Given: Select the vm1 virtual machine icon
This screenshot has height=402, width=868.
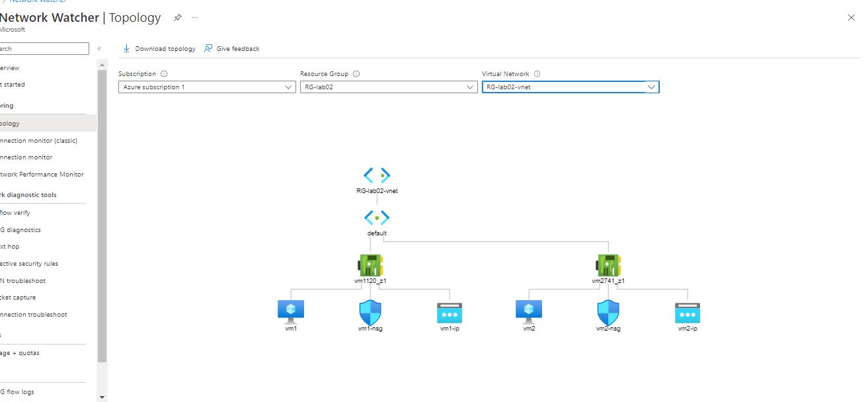Looking at the screenshot, I should point(290,309).
